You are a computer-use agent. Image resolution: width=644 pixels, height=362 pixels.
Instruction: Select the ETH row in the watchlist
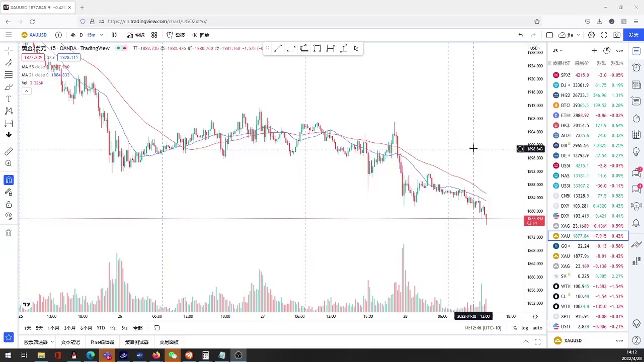(x=588, y=115)
